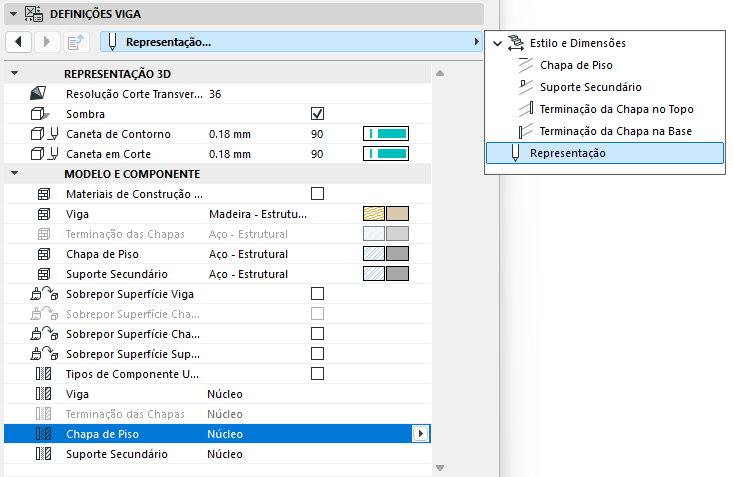Click Suporte Secundário component type icon
Viewport: 733px width, 477px height.
43,454
